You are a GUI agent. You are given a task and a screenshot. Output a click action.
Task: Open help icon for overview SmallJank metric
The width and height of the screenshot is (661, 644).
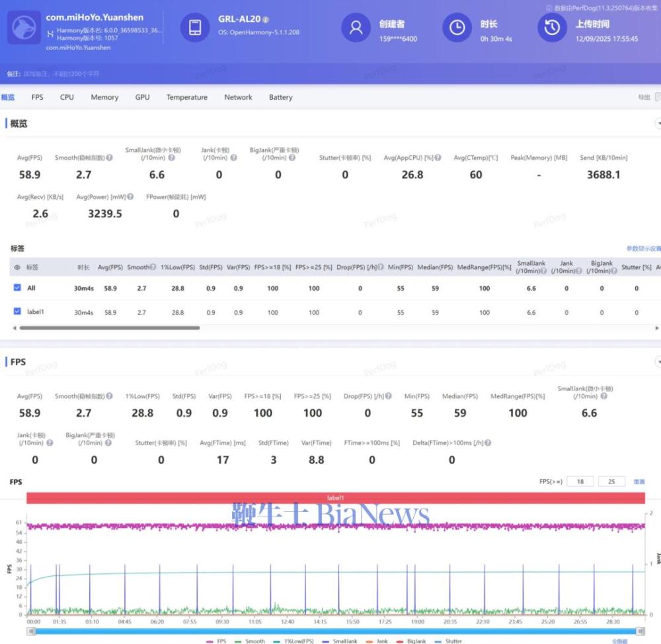click(172, 157)
